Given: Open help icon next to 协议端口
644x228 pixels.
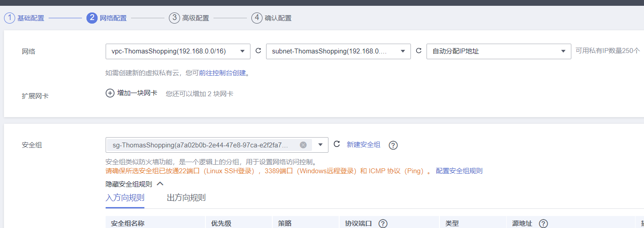Looking at the screenshot, I should (382, 224).
